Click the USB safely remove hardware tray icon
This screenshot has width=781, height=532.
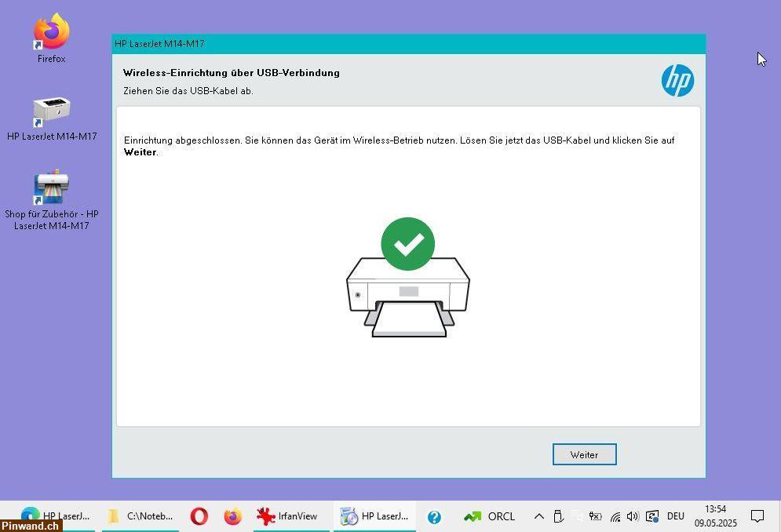pos(558,516)
